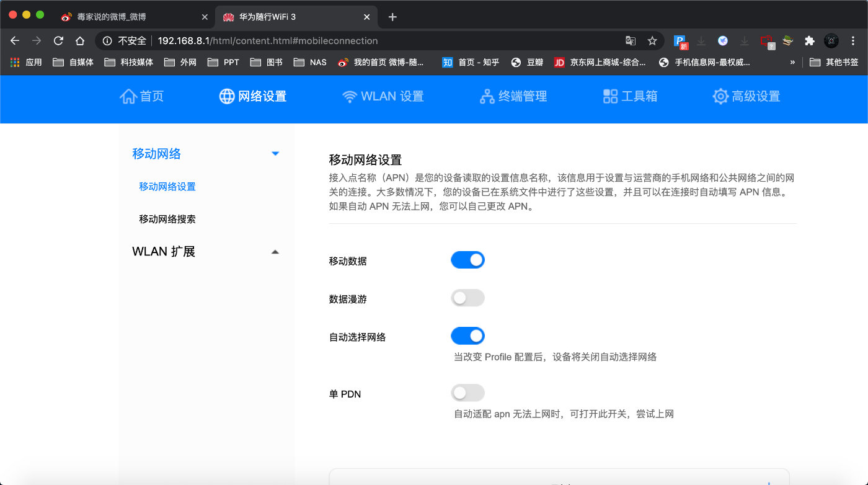Turn off 自动选择网络 automatic network selection
The image size is (868, 485).
coord(467,336)
